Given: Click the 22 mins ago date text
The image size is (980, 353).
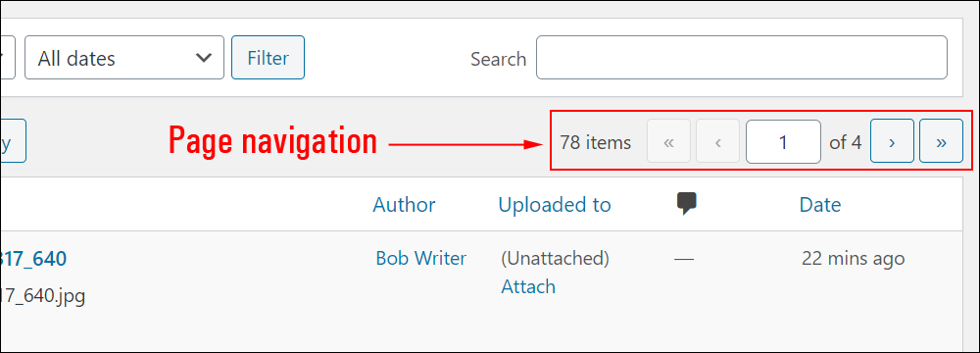Looking at the screenshot, I should [x=854, y=259].
